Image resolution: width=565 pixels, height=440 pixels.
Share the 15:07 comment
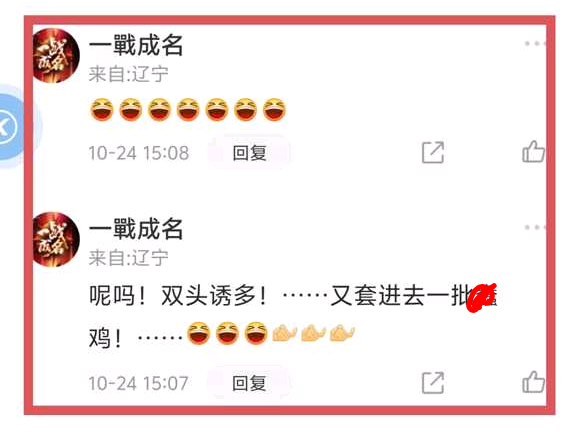point(433,382)
